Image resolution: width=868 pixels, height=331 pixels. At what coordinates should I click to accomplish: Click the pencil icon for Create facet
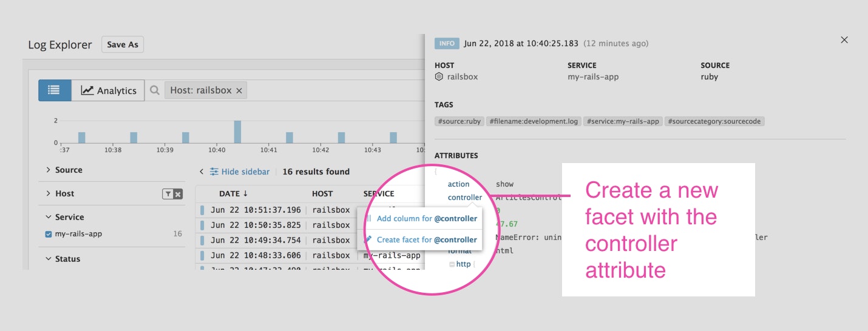[x=368, y=239]
